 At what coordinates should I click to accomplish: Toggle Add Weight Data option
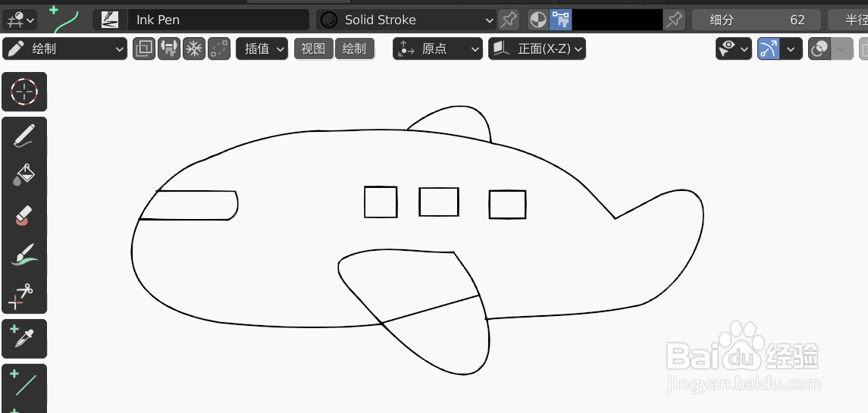tap(169, 48)
